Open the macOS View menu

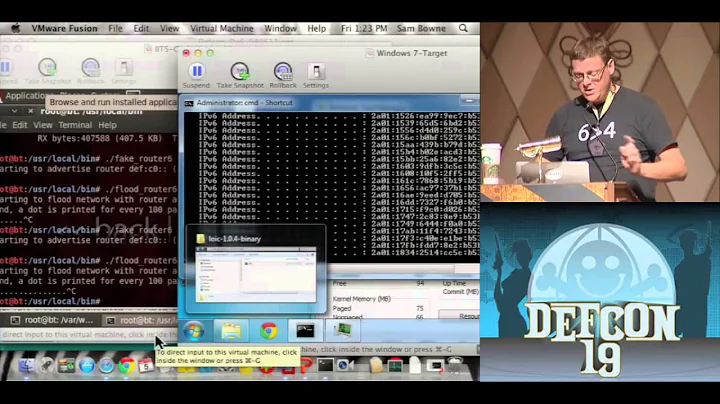click(169, 28)
